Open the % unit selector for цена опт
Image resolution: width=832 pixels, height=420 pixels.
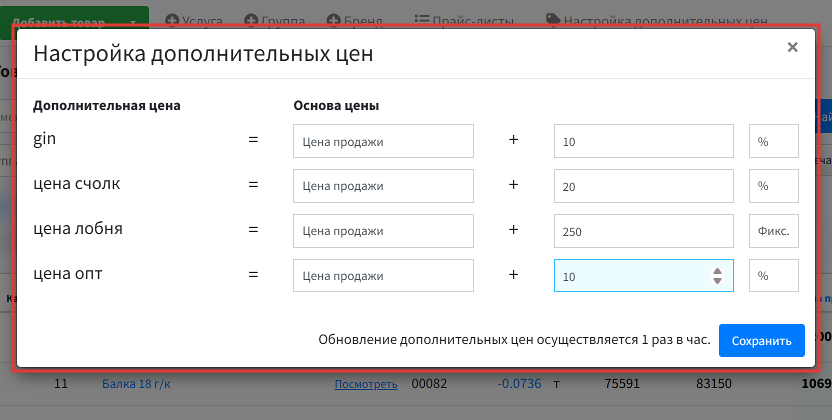[774, 275]
